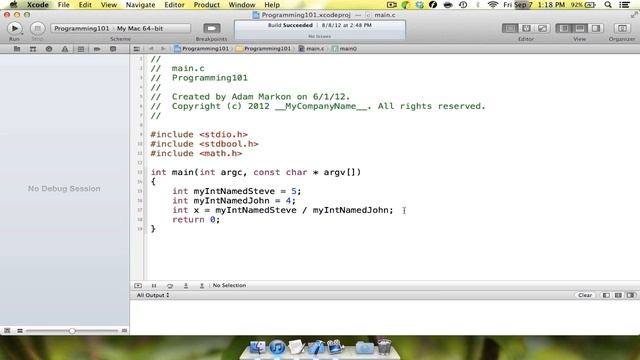
Task: Open the Trash in the Dock
Action: 384,347
